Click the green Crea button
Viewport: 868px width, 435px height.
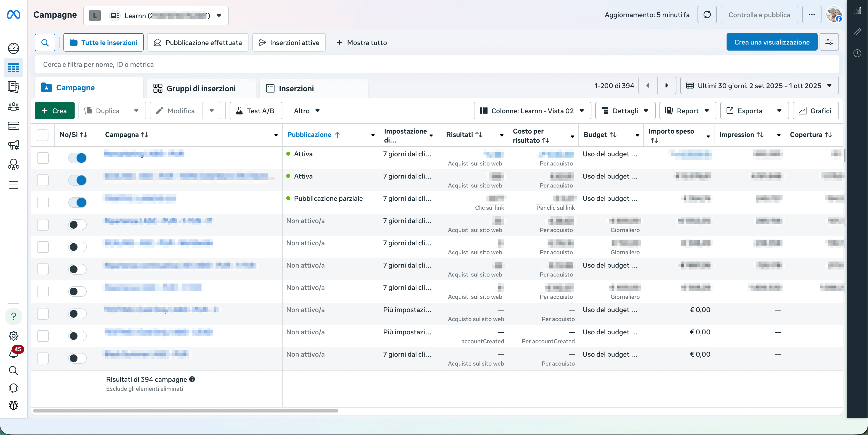pos(54,111)
